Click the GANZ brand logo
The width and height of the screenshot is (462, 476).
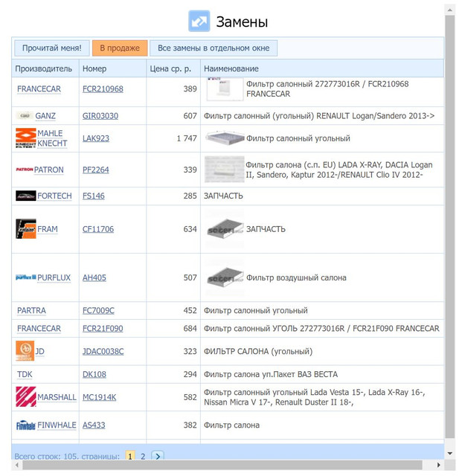click(25, 116)
